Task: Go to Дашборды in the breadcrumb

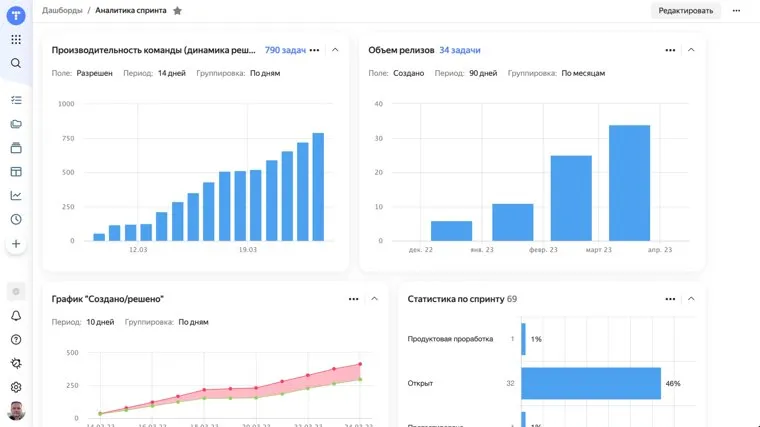Action: [62, 10]
